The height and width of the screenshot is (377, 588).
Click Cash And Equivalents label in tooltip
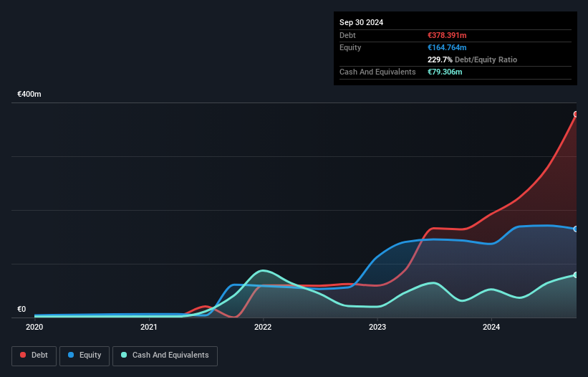tap(377, 72)
